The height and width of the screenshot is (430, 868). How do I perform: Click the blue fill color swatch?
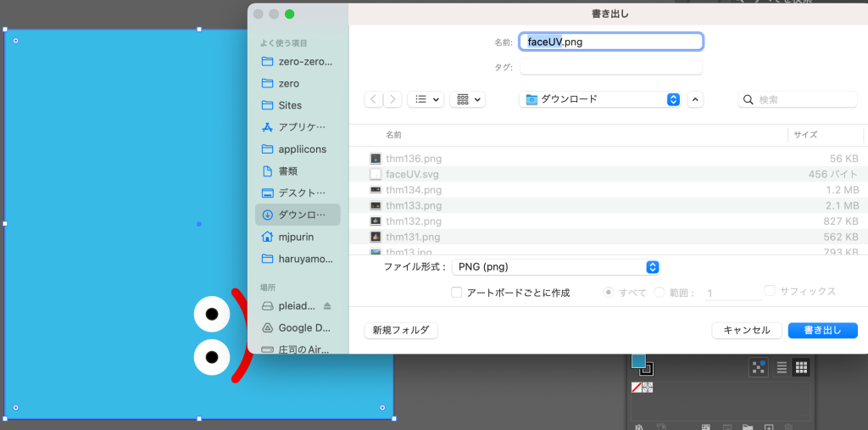click(x=638, y=360)
